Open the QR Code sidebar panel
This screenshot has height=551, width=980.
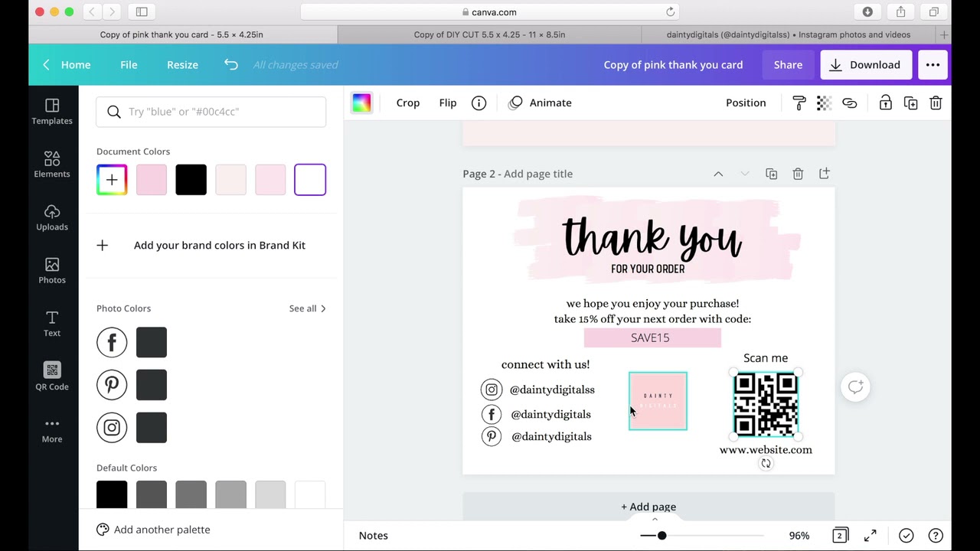click(x=52, y=377)
